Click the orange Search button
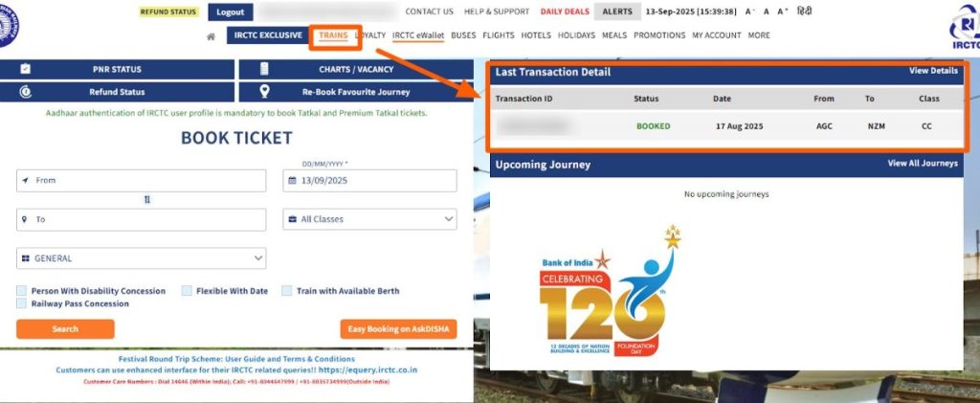Image resolution: width=980 pixels, height=403 pixels. point(66,329)
